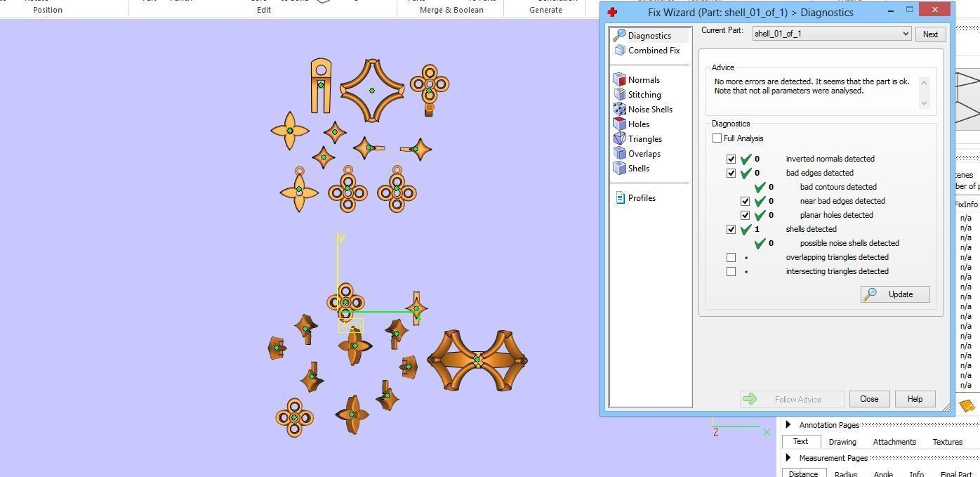Select the Normals repair tool
Viewport: 980px width, 477px height.
pyautogui.click(x=637, y=79)
